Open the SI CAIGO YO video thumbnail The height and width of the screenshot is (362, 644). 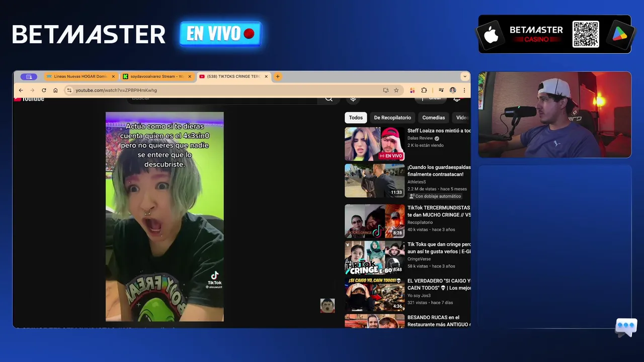(x=374, y=294)
